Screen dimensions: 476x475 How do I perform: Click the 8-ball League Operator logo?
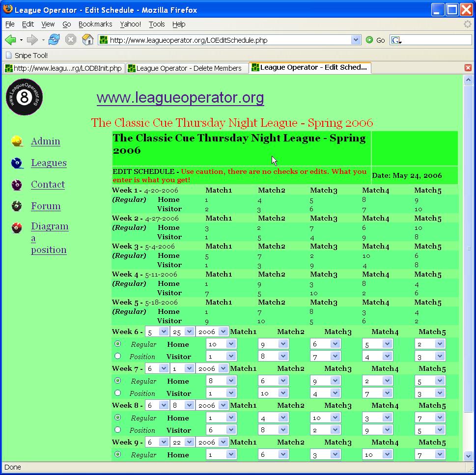25,97
